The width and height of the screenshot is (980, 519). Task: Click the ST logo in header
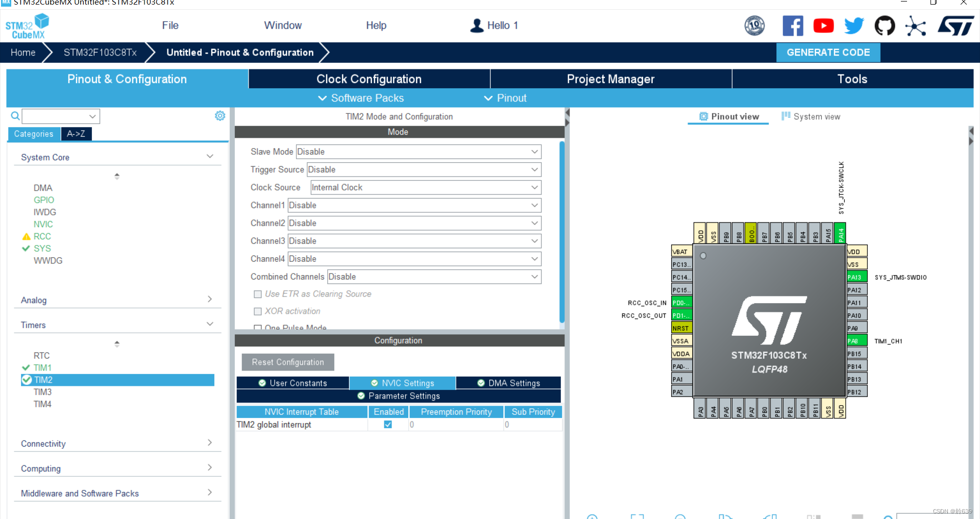tap(956, 26)
